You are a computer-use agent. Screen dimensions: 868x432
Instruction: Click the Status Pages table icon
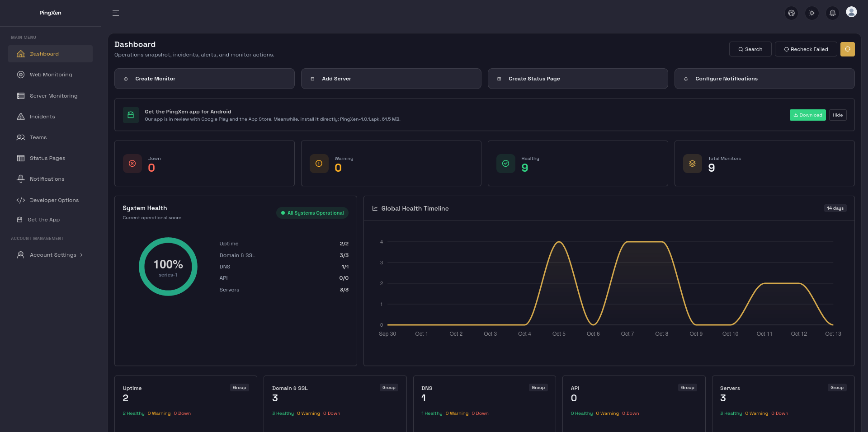pyautogui.click(x=21, y=158)
